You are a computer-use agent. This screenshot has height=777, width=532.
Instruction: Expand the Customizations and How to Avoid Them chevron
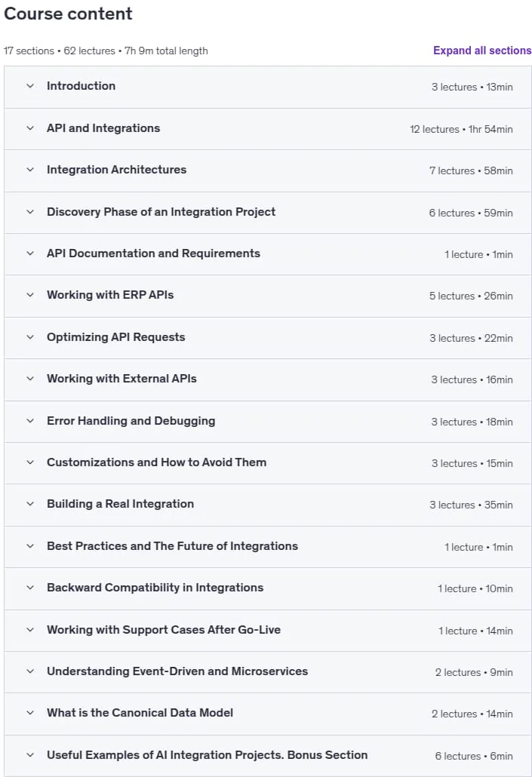click(x=30, y=463)
